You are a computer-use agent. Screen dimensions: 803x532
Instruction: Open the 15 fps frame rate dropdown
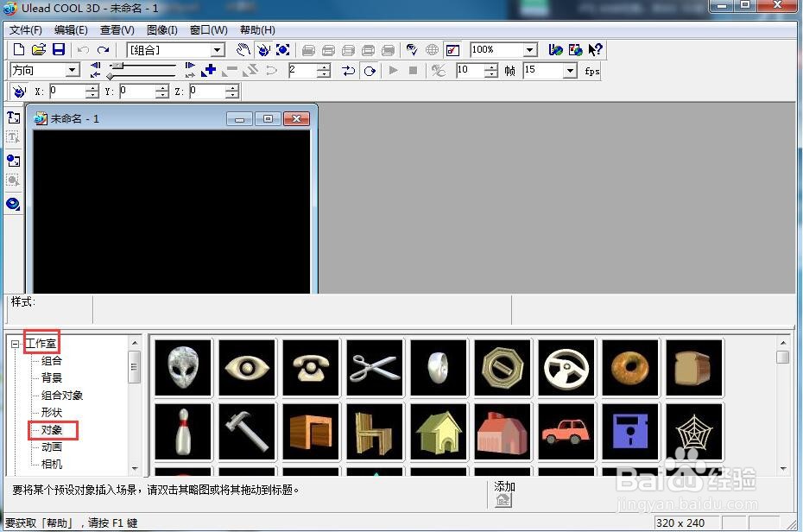tap(570, 71)
